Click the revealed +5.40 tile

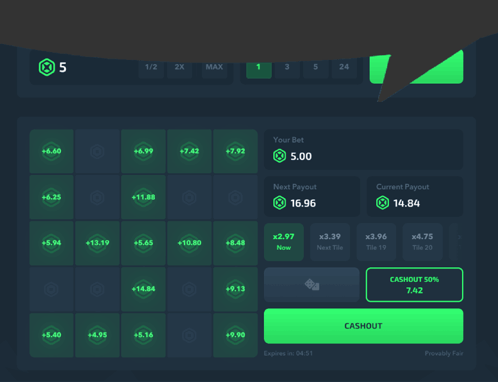pyautogui.click(x=51, y=335)
